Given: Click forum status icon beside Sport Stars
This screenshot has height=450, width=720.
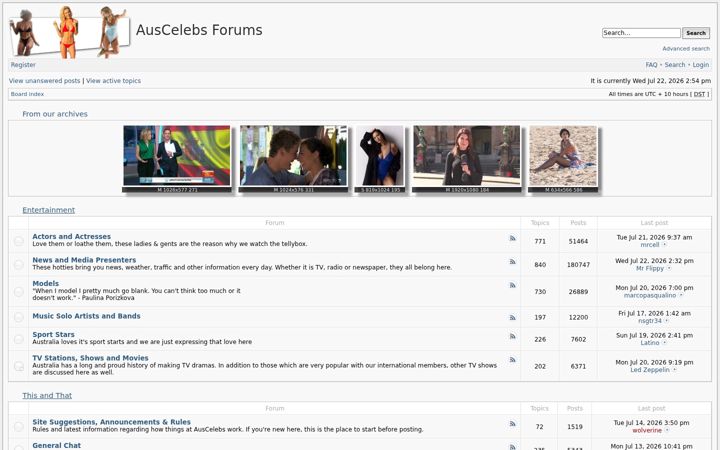Looking at the screenshot, I should click(x=18, y=339).
